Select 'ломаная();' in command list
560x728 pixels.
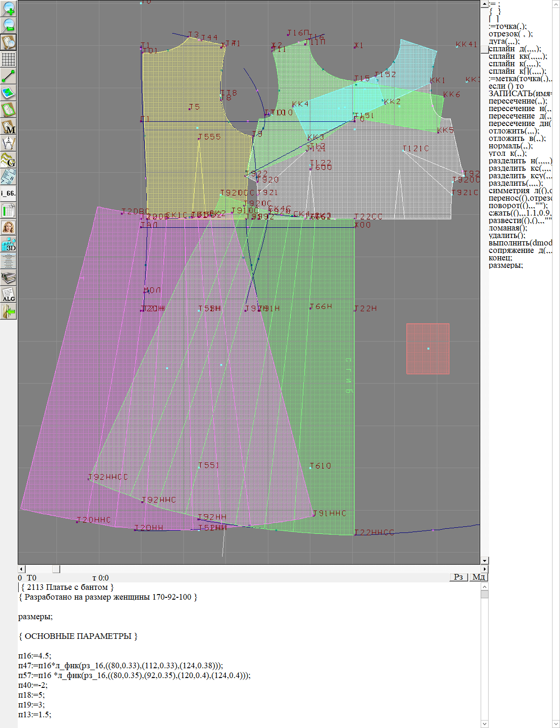(x=508, y=228)
